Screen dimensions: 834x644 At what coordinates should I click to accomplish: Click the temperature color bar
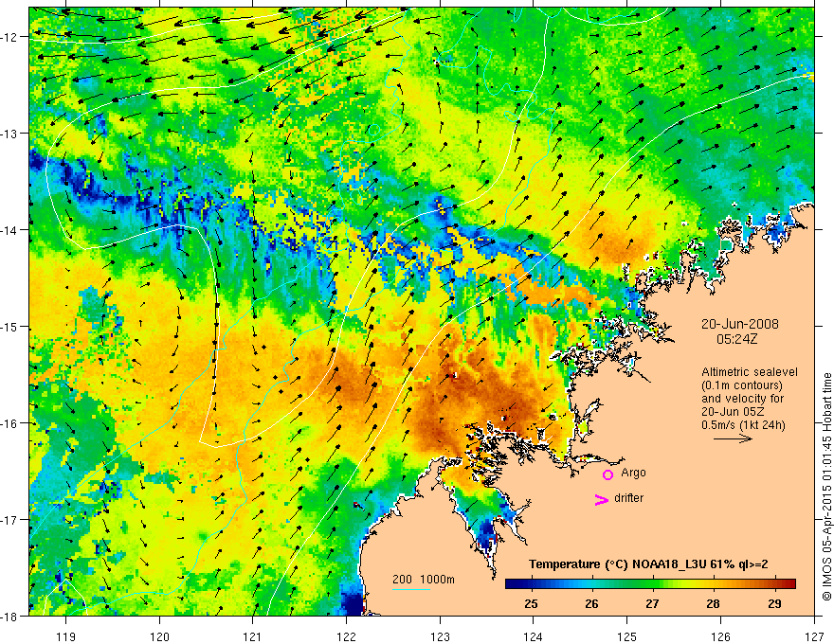pos(650,584)
